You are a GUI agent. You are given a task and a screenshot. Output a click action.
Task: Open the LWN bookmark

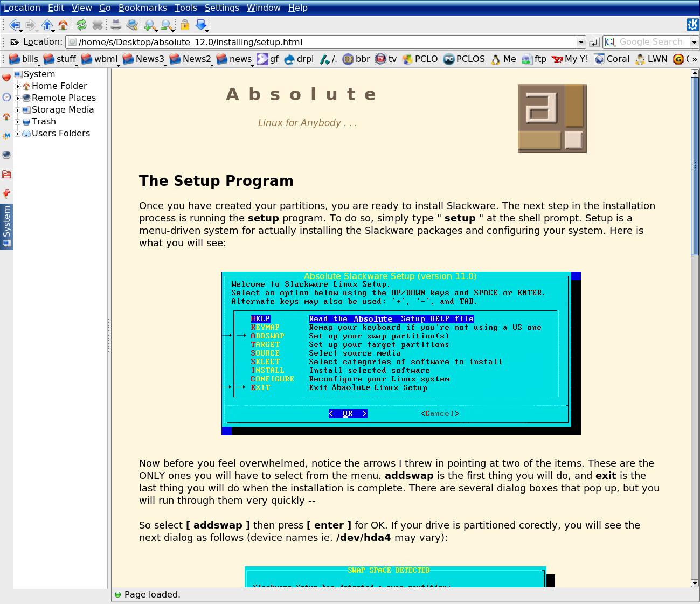tap(651, 59)
